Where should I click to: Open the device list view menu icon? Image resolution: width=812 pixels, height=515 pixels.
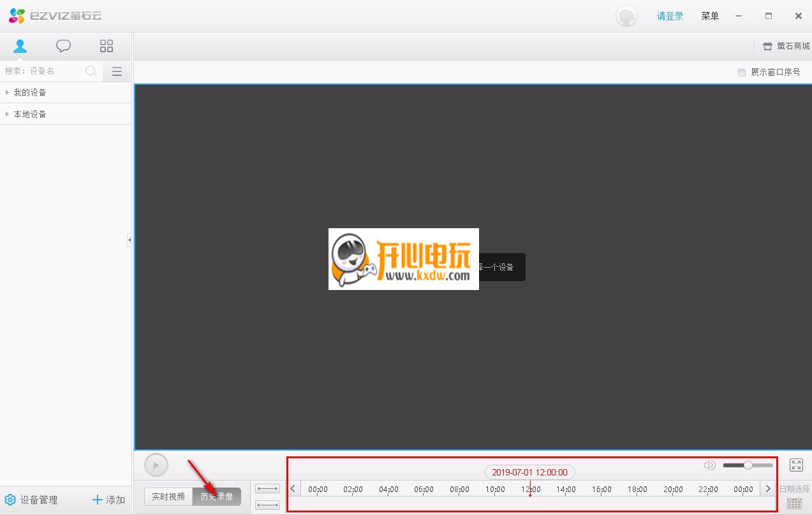pos(117,71)
